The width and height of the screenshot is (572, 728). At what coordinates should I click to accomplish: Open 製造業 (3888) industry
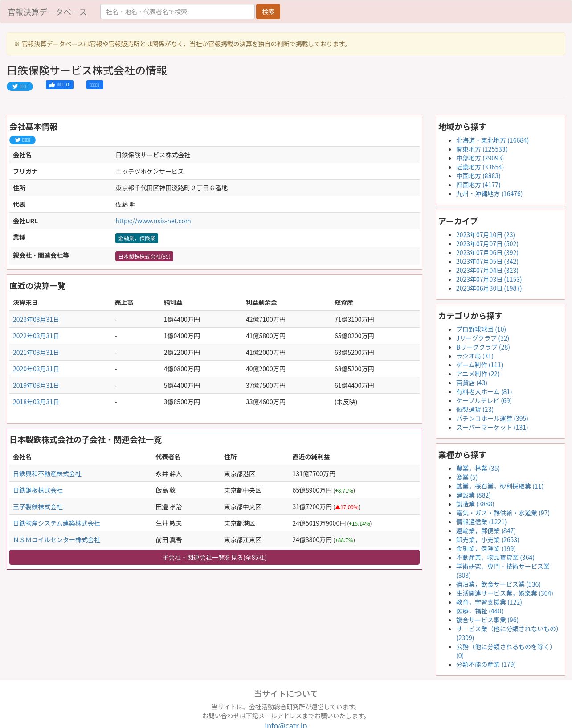coord(475,504)
